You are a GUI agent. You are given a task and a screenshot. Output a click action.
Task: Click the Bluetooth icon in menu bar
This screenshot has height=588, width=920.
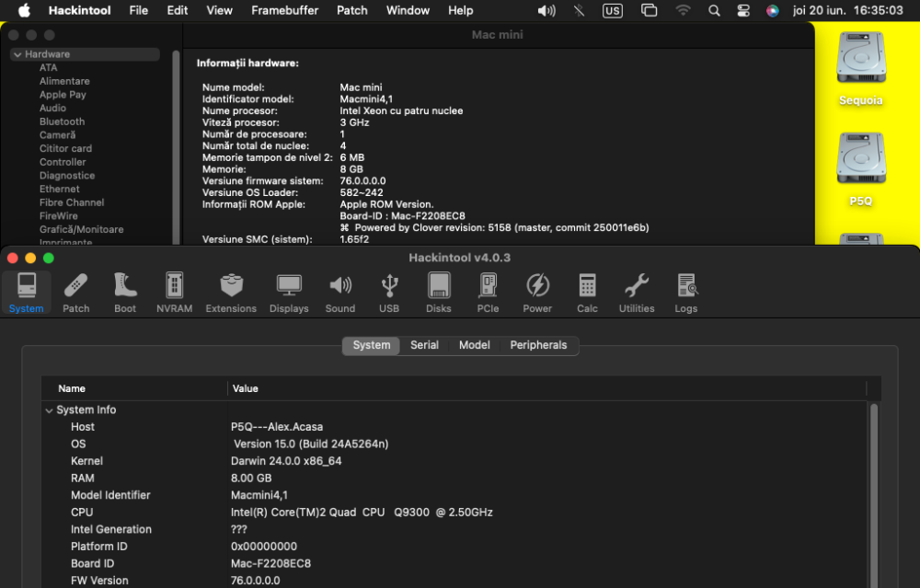pyautogui.click(x=579, y=10)
